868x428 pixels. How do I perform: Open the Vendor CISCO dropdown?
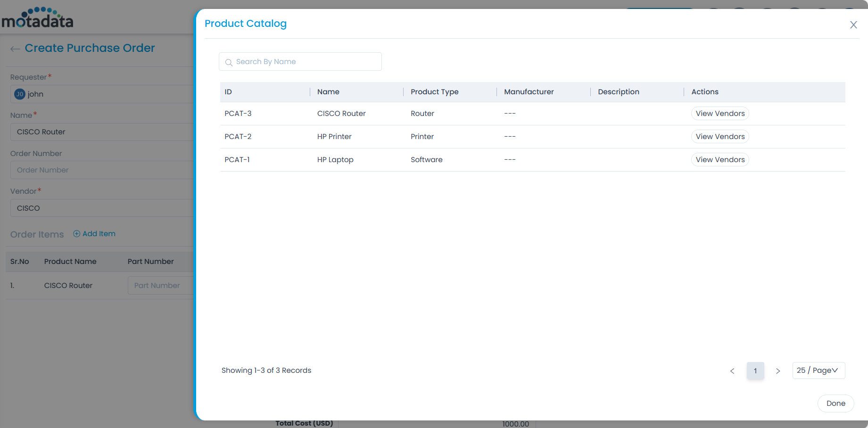tap(101, 208)
